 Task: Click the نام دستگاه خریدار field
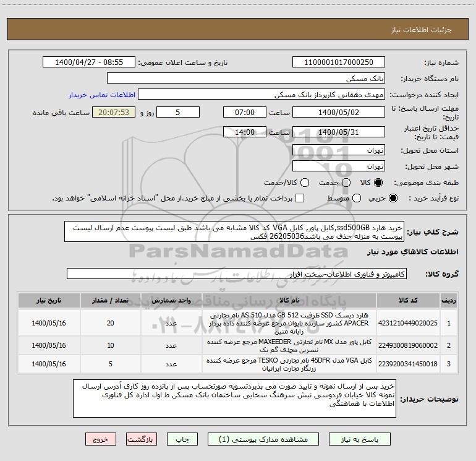[x=246, y=79]
